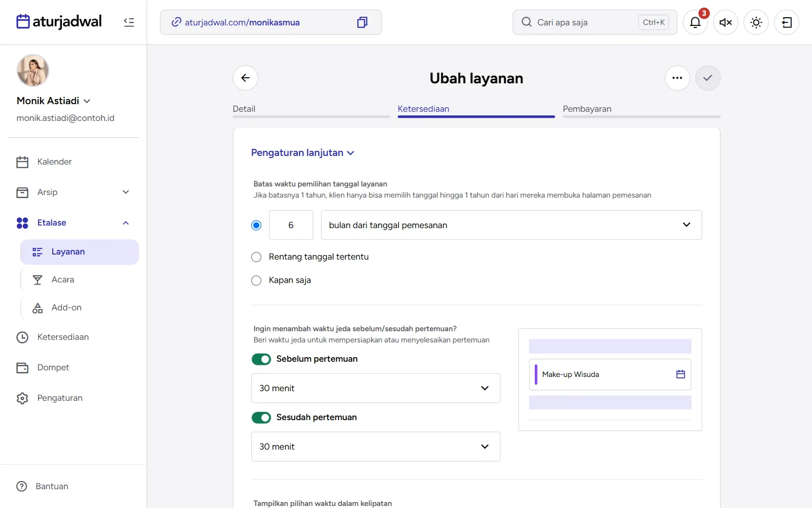Toggle the sound mute icon
812x508 pixels.
[x=726, y=22]
